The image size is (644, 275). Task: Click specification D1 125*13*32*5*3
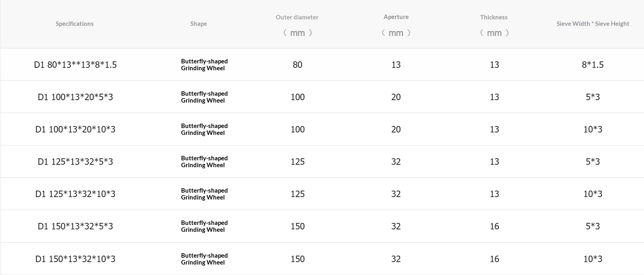75,162
